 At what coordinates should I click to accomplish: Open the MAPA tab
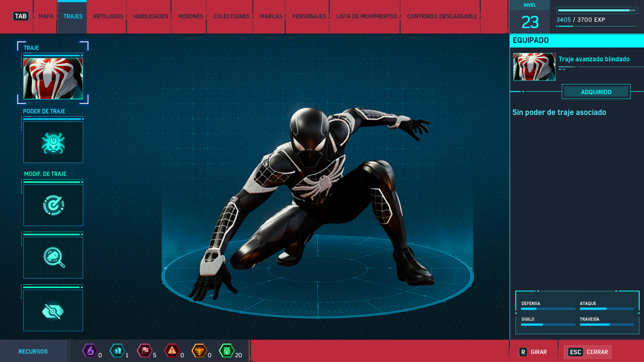pyautogui.click(x=46, y=16)
